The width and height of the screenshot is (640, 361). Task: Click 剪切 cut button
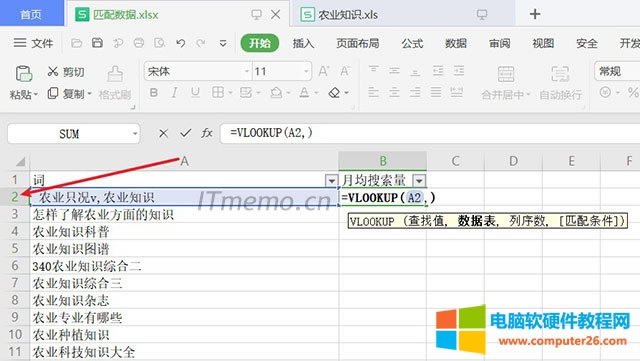[x=66, y=72]
